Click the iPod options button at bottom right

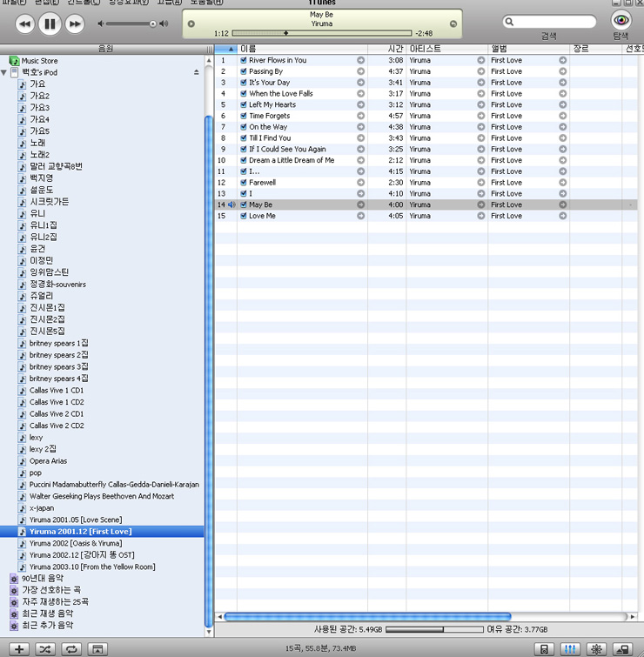544,649
